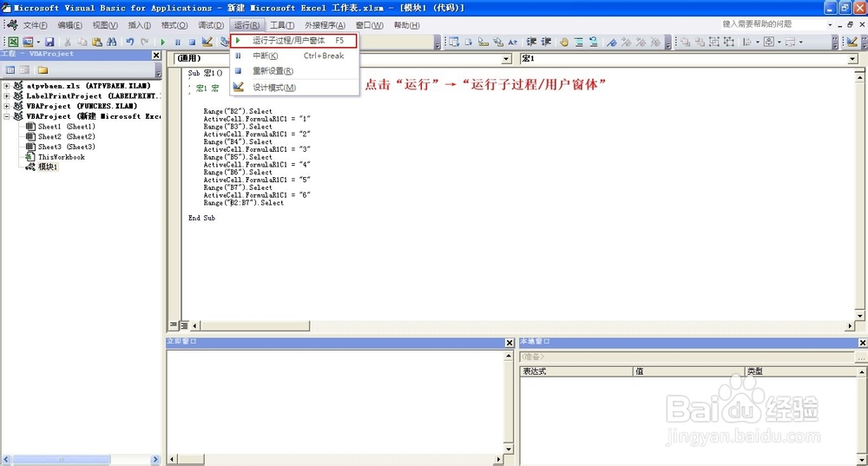Open the (通用) object dropdown
Screen dimensions: 868x466
coord(507,59)
